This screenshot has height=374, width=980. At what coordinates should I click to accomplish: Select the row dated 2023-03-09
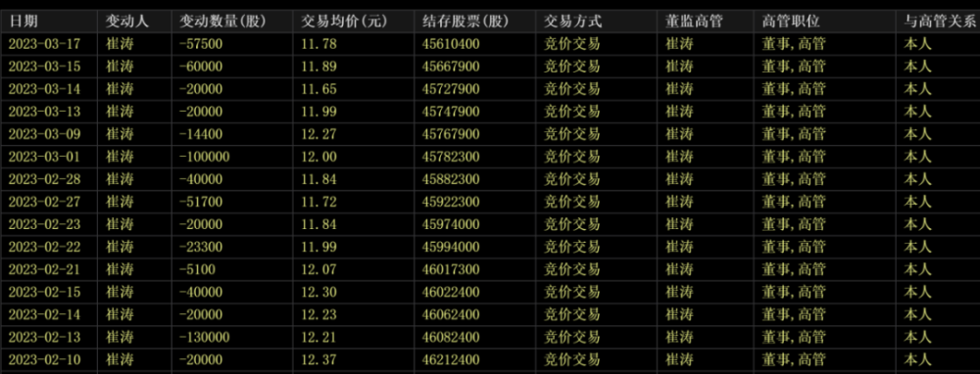[490, 134]
